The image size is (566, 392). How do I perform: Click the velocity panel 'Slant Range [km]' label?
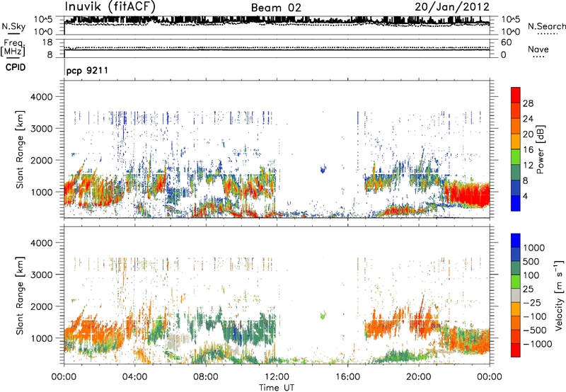20,295
